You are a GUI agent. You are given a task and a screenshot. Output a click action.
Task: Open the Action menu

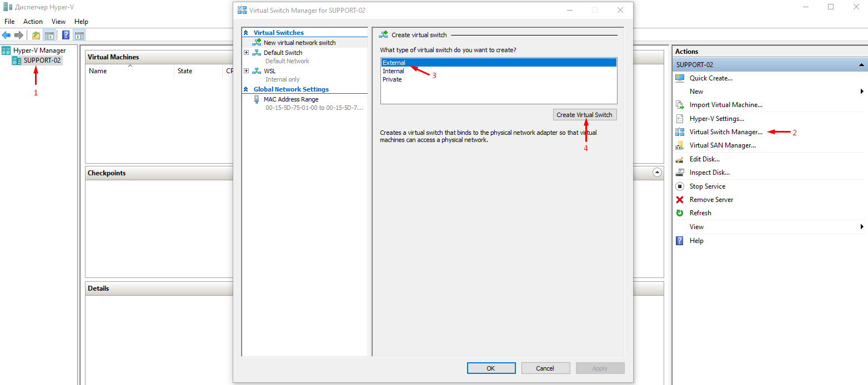click(x=33, y=21)
